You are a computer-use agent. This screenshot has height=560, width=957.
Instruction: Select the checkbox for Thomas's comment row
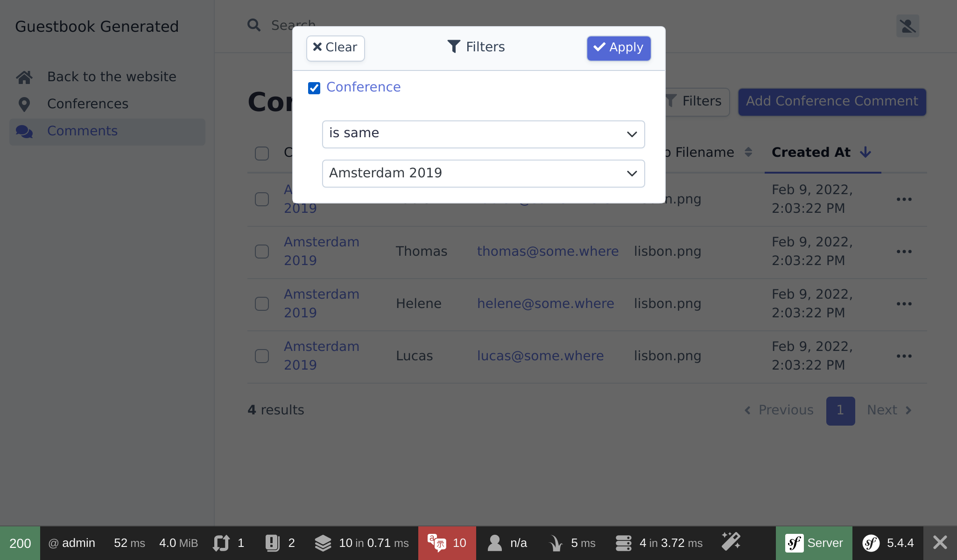click(x=262, y=252)
